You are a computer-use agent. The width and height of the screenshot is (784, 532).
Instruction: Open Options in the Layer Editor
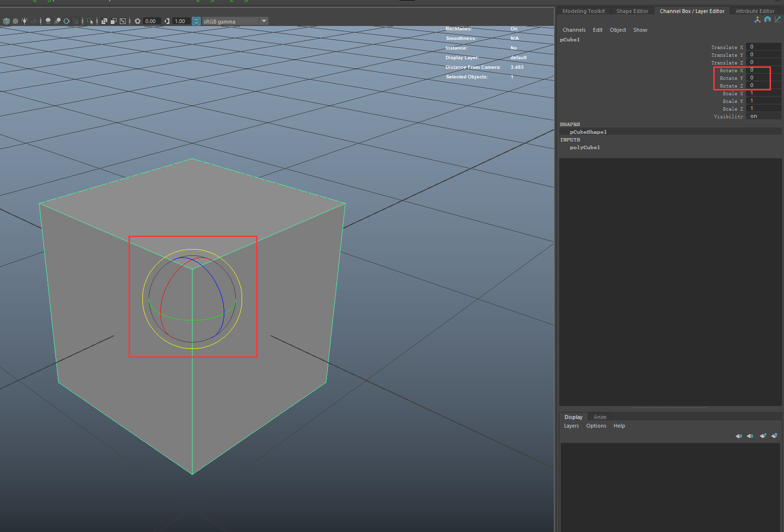pyautogui.click(x=596, y=426)
